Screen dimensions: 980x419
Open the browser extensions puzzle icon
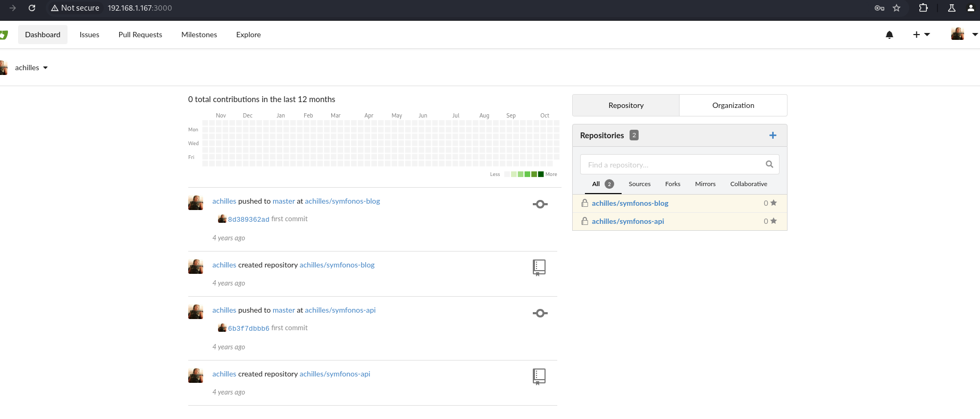click(x=923, y=8)
